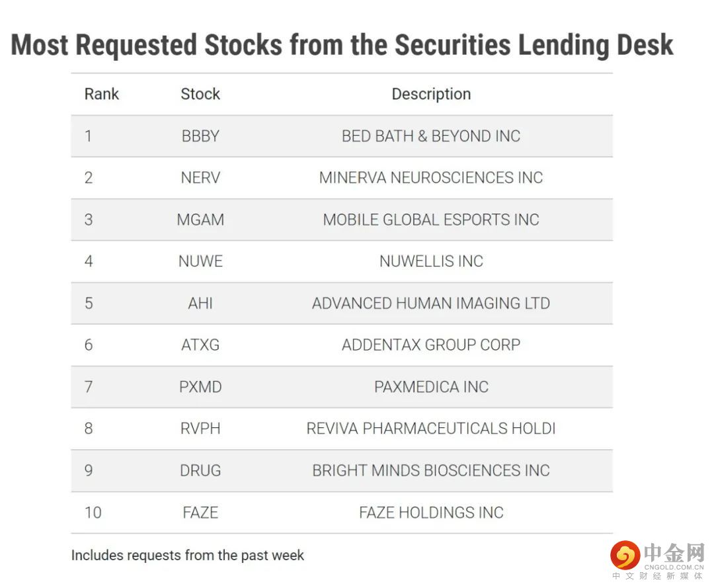Open the ATXG stock entry

pos(200,345)
